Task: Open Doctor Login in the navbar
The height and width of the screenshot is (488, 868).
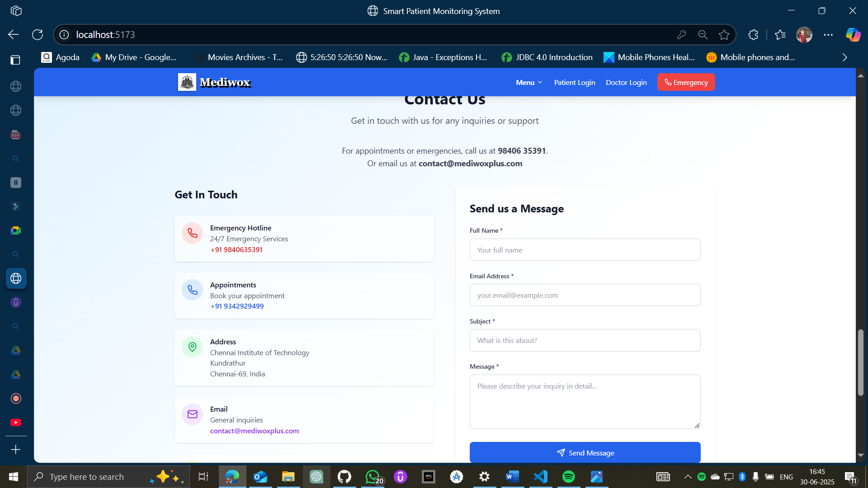Action: coord(626,82)
